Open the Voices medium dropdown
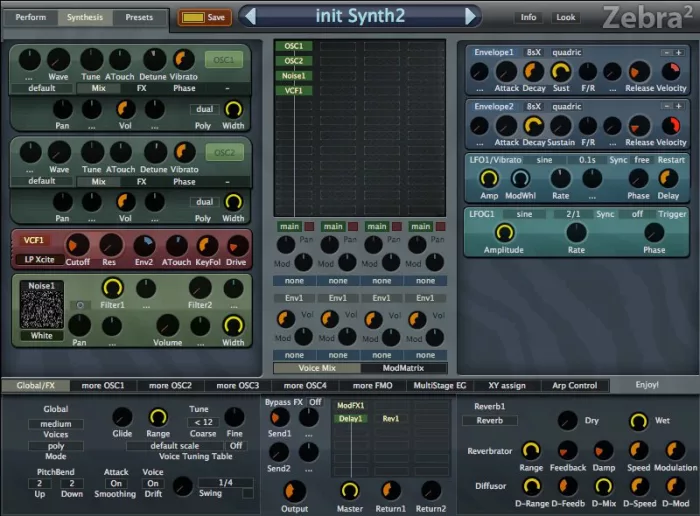This screenshot has width=700, height=516. [x=56, y=423]
